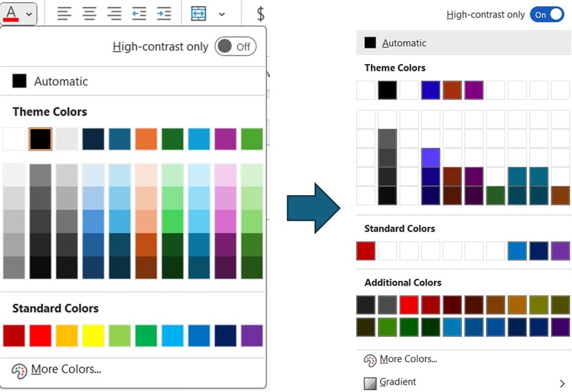Click the Decrease Indent icon
This screenshot has height=392, width=572.
coord(138,14)
